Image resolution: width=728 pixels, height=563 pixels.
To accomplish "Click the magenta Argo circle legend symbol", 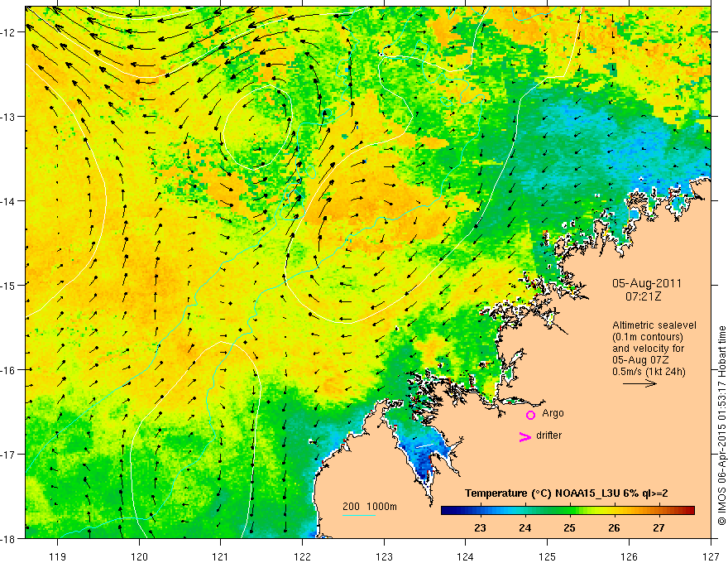I will [x=530, y=415].
